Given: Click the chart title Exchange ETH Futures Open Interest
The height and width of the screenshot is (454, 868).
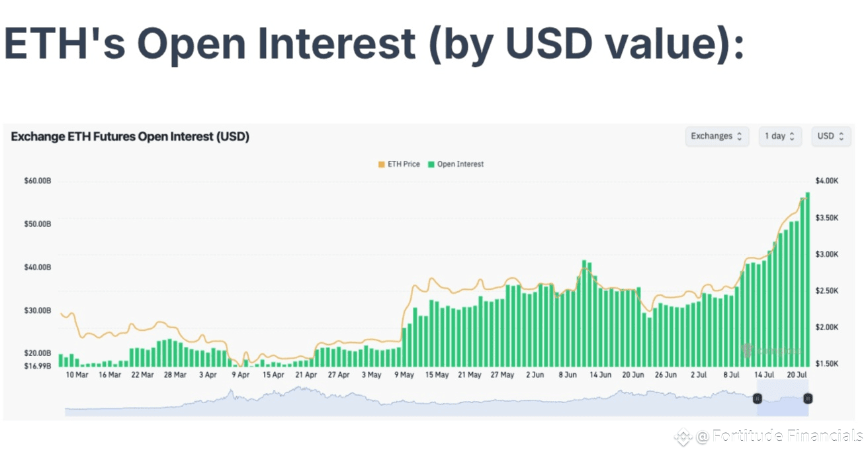Looking at the screenshot, I should (130, 137).
